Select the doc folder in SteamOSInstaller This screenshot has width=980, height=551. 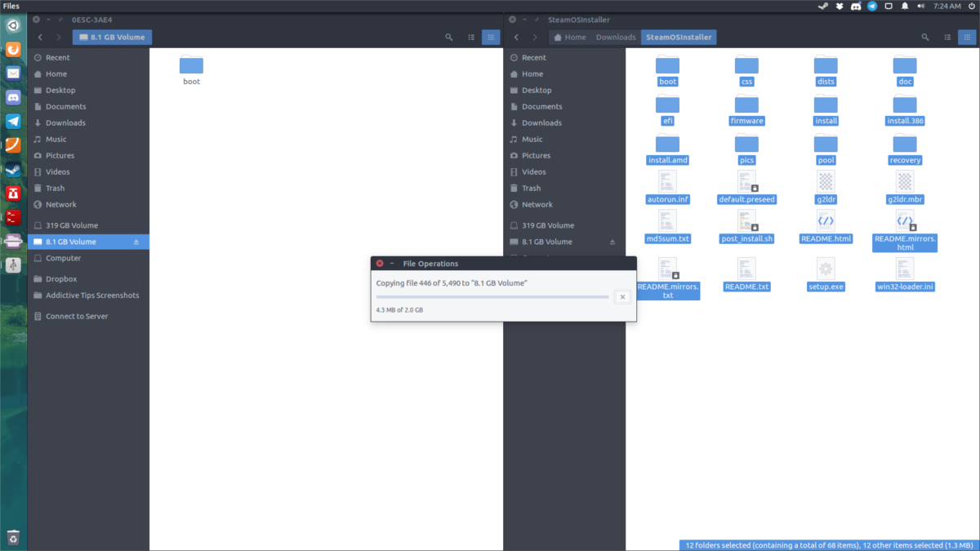point(904,70)
